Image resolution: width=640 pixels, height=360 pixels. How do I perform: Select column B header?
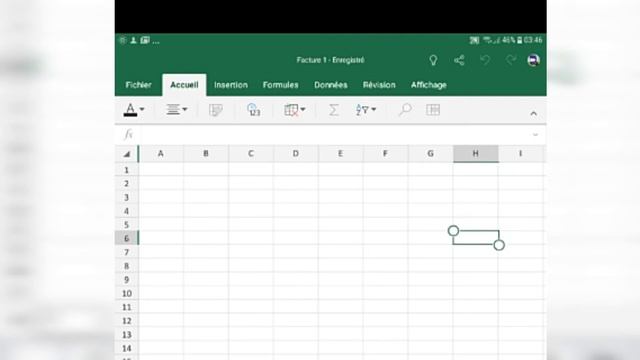[x=206, y=153]
